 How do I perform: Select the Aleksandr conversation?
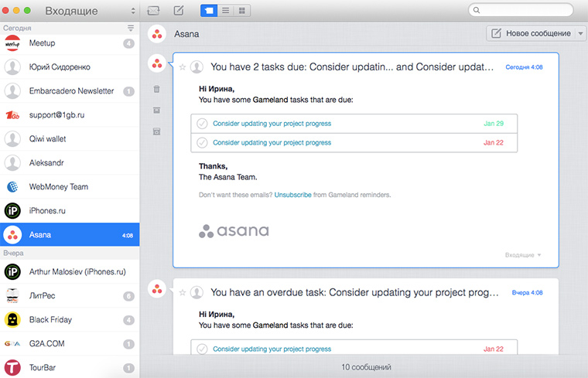[70, 163]
